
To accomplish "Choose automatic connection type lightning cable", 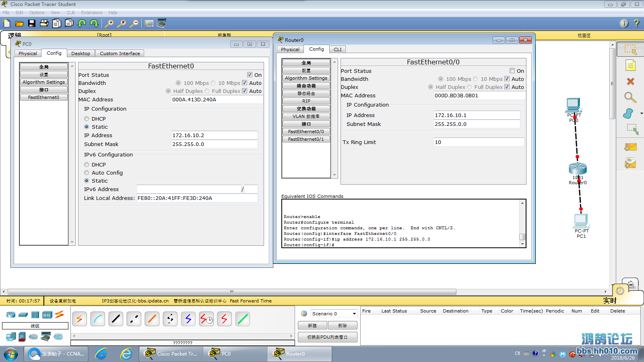I will 79,319.
